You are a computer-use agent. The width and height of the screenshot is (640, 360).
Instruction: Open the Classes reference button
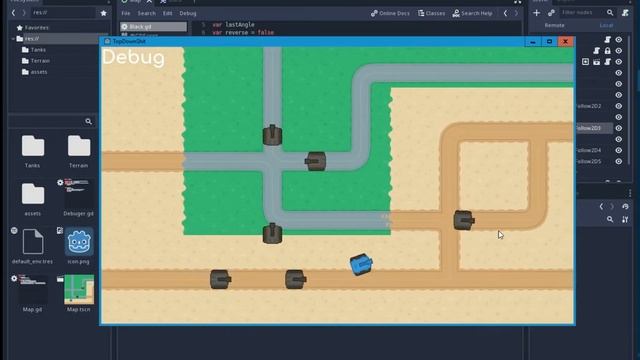431,13
